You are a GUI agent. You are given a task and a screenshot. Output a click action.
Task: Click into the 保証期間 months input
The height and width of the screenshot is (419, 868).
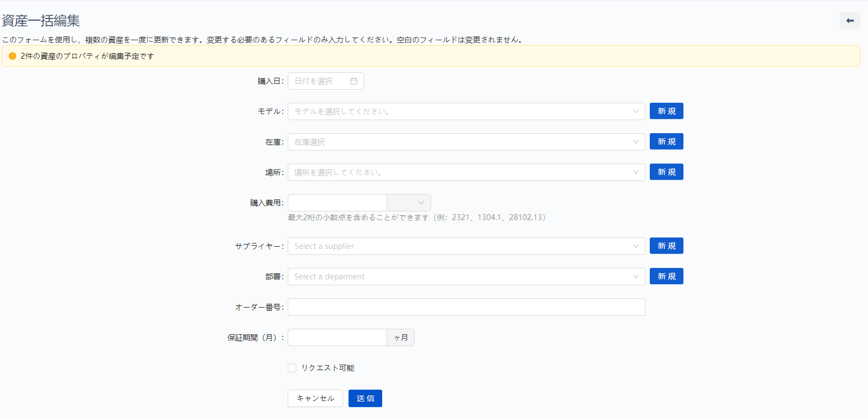[337, 337]
